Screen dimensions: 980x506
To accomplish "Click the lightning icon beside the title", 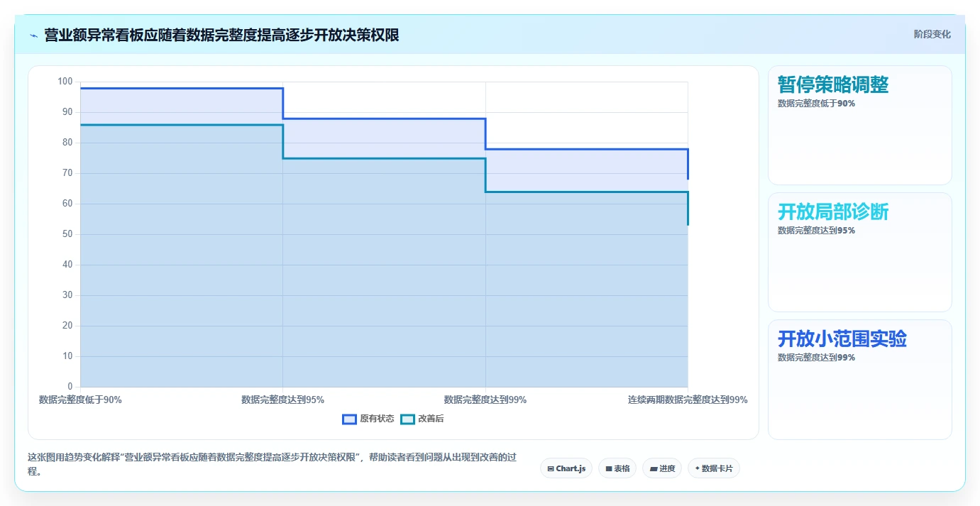I will point(33,35).
